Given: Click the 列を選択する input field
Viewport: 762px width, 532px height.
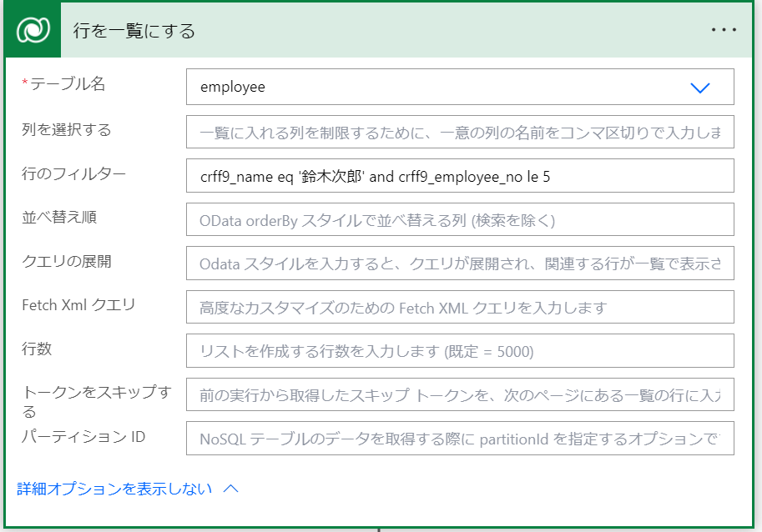Looking at the screenshot, I should (460, 132).
